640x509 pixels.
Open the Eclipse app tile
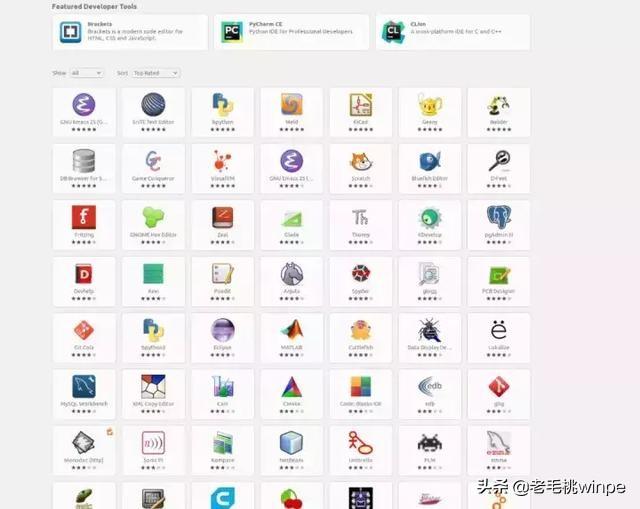coord(222,338)
